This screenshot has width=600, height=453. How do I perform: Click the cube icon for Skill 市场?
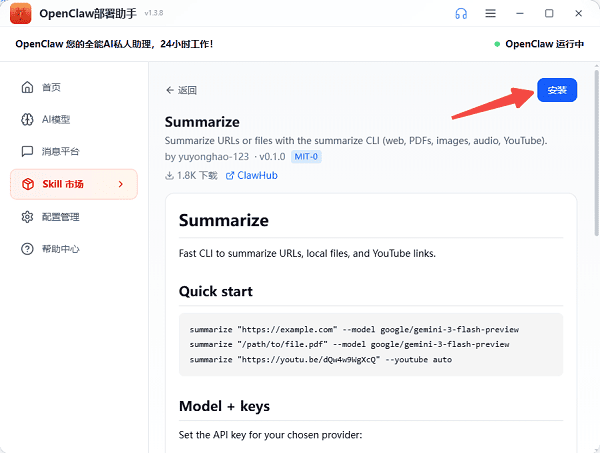[28, 184]
